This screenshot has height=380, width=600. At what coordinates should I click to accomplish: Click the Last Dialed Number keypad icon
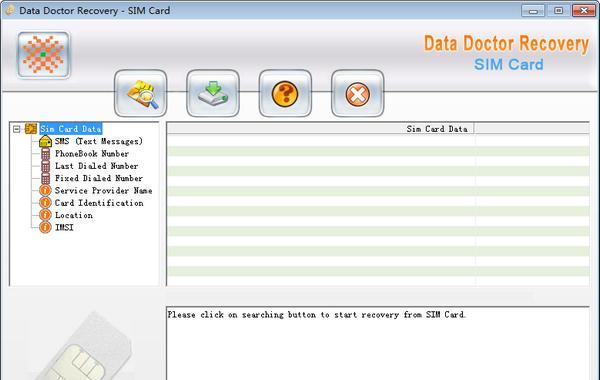(x=45, y=166)
